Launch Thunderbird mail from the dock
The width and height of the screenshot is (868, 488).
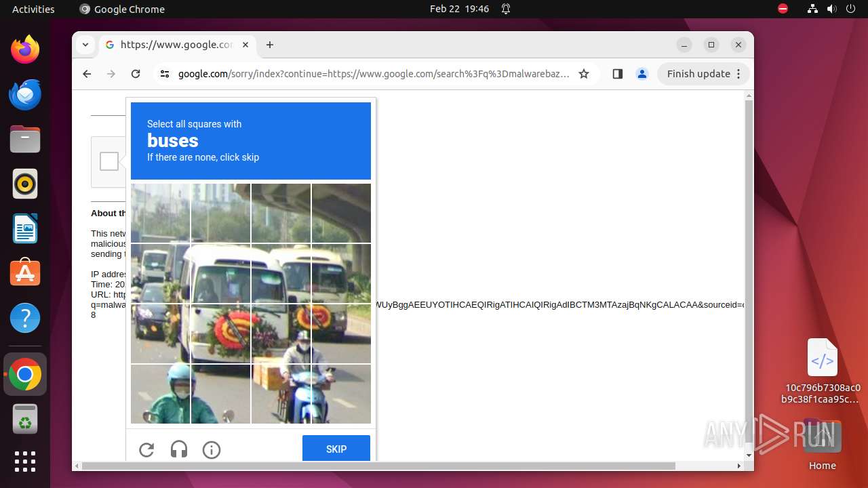point(25,94)
